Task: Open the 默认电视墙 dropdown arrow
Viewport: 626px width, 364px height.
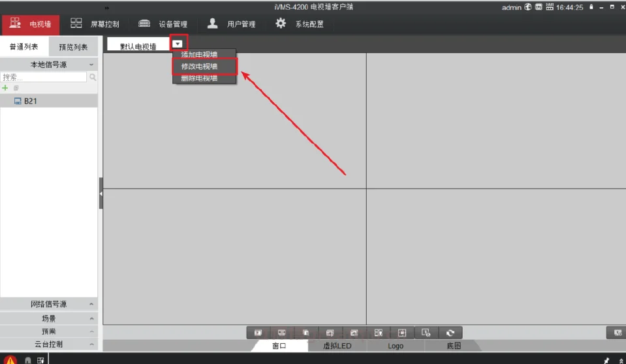Action: click(x=178, y=44)
